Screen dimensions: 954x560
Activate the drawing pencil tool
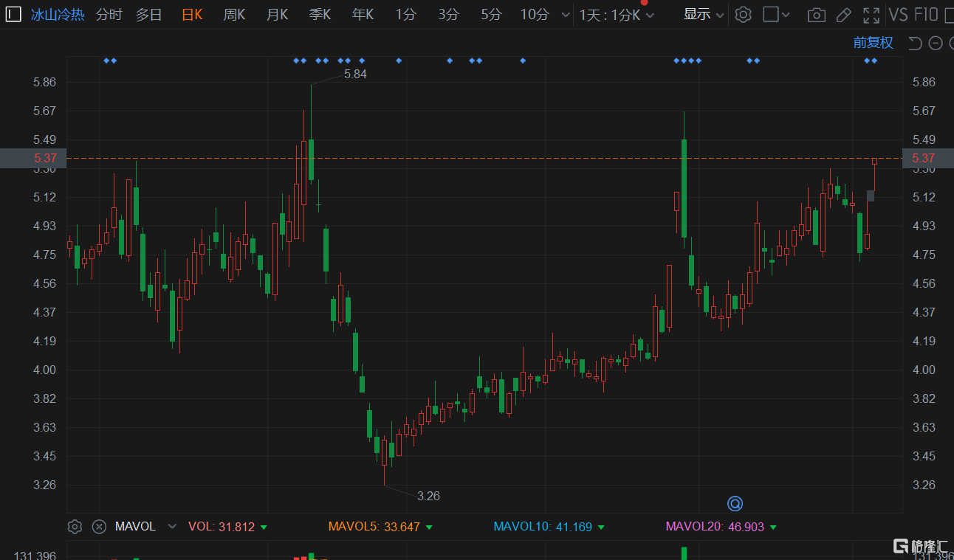click(843, 15)
